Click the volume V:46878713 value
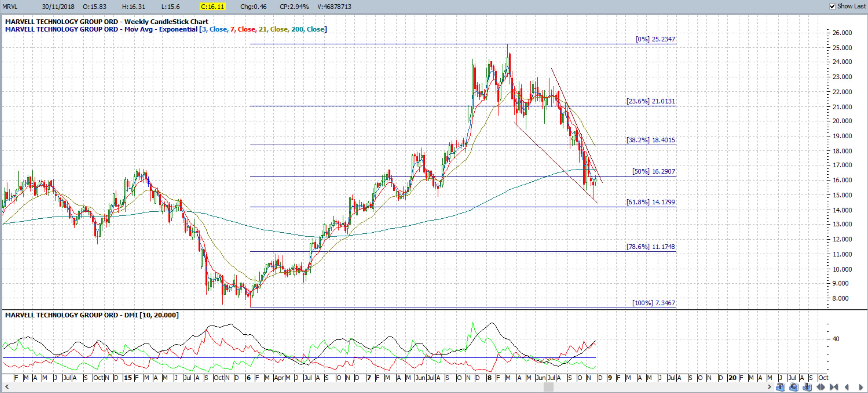The height and width of the screenshot is (393, 868). click(x=334, y=7)
